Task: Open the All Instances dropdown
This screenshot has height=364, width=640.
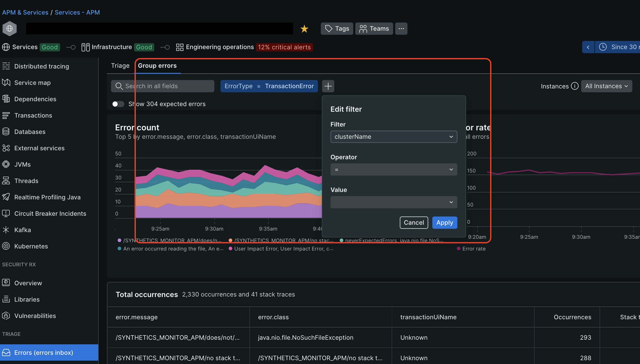Action: click(606, 86)
